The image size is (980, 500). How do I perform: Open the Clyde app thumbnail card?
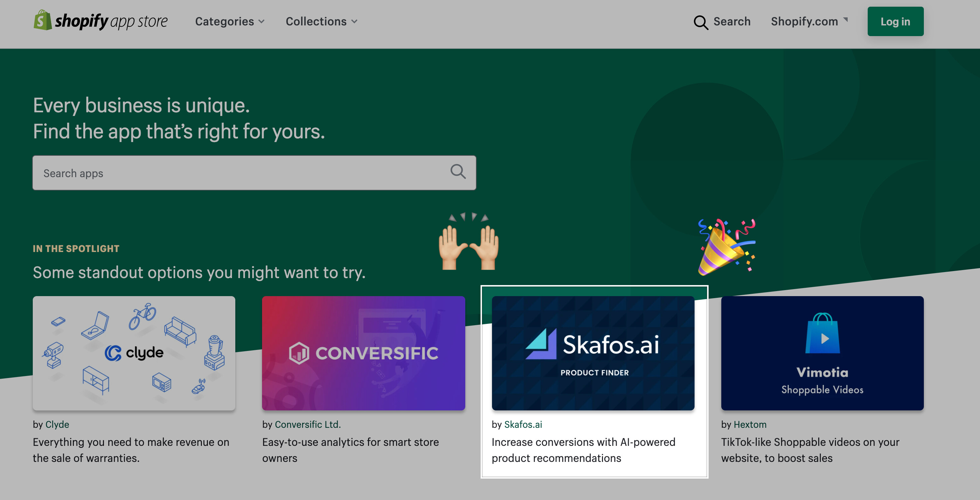pos(134,353)
